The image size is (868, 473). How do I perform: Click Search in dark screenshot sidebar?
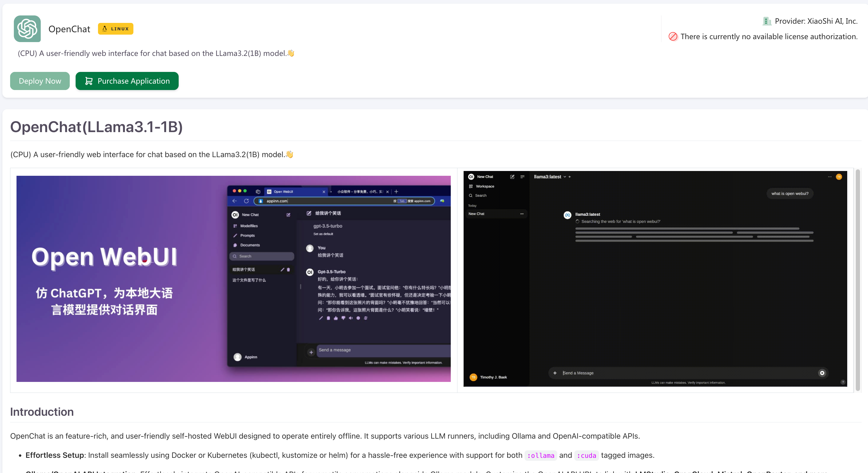click(478, 195)
